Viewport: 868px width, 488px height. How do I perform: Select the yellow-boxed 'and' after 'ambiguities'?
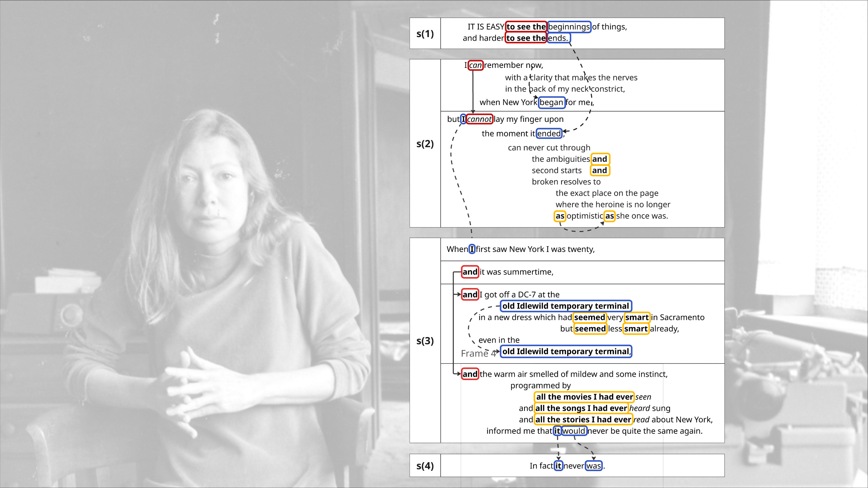pyautogui.click(x=599, y=159)
